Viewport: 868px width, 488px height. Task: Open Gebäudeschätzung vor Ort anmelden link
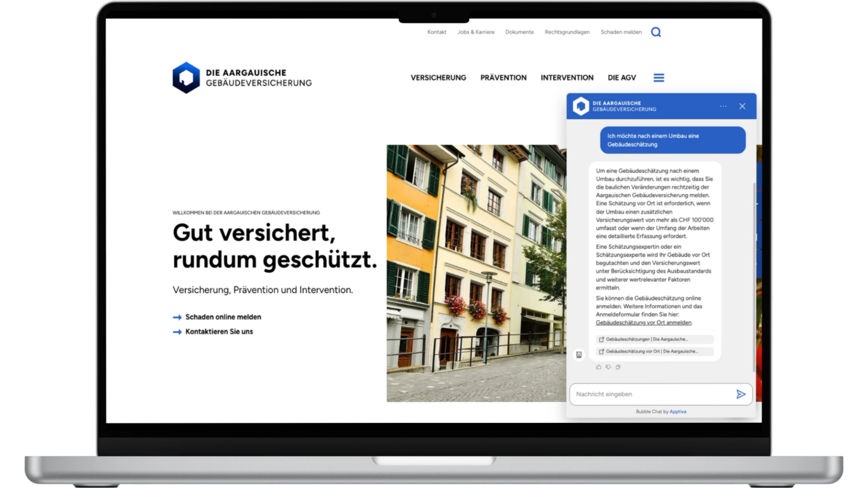tap(643, 323)
